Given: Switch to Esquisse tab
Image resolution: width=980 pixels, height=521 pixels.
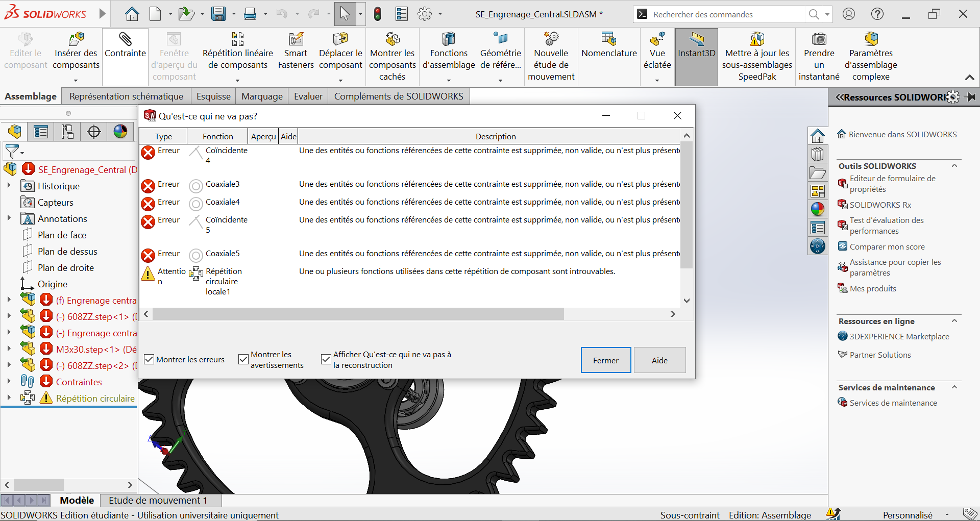Looking at the screenshot, I should click(213, 96).
